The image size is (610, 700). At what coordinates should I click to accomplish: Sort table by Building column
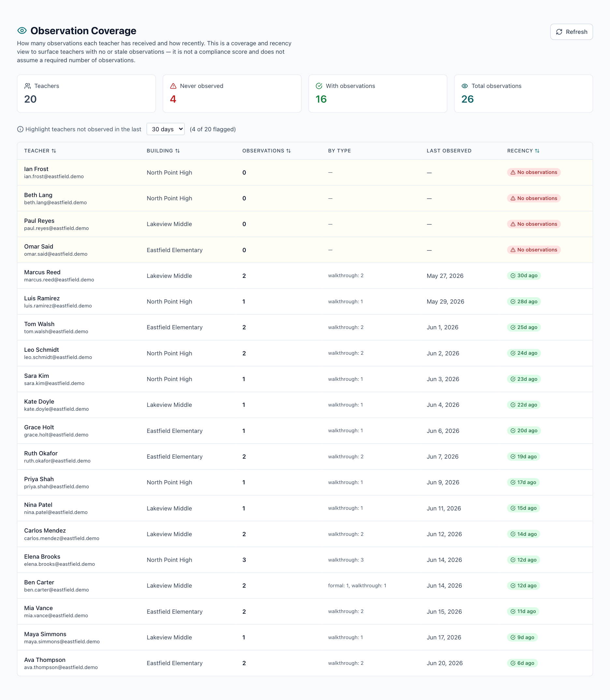[163, 151]
